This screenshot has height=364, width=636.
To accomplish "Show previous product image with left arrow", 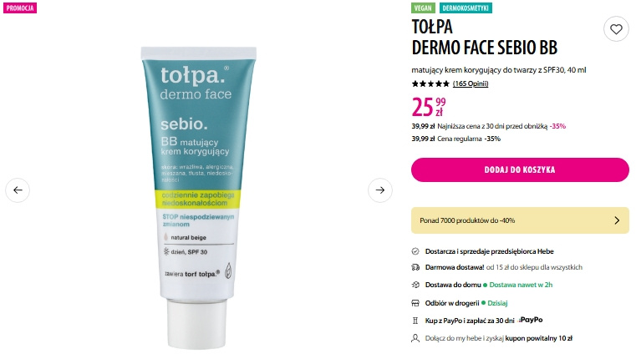I will [18, 190].
